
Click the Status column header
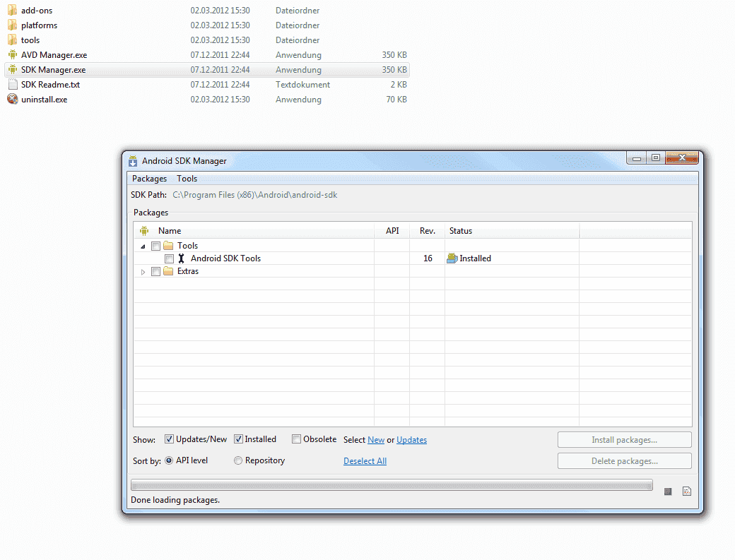(x=512, y=231)
